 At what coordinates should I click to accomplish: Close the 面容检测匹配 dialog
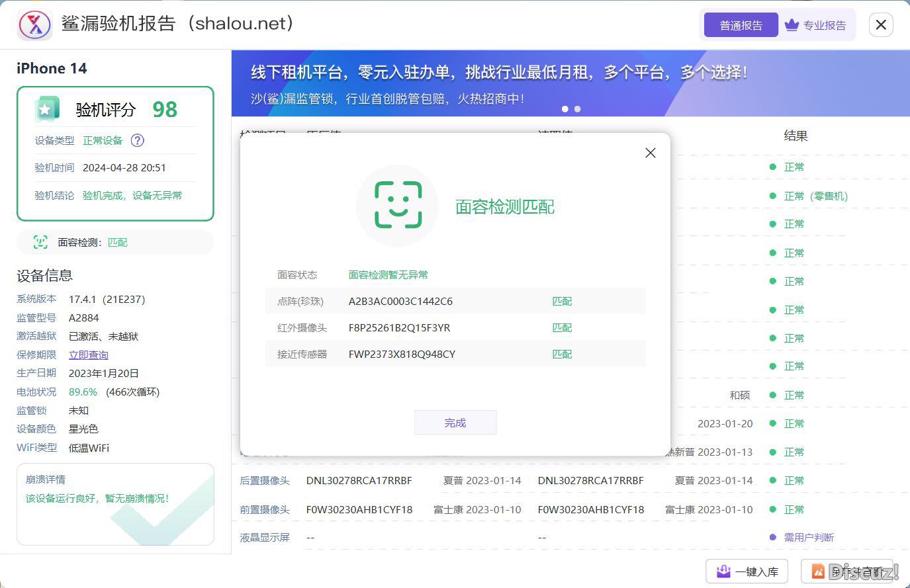point(651,153)
